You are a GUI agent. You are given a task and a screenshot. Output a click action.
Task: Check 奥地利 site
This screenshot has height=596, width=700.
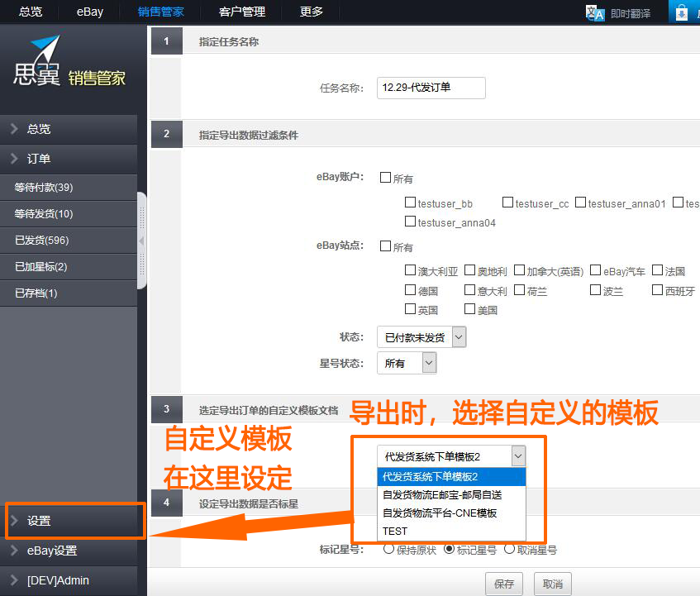coord(469,270)
